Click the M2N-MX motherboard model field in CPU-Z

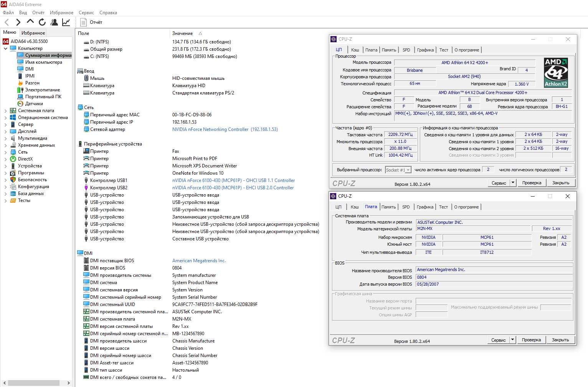pos(473,228)
